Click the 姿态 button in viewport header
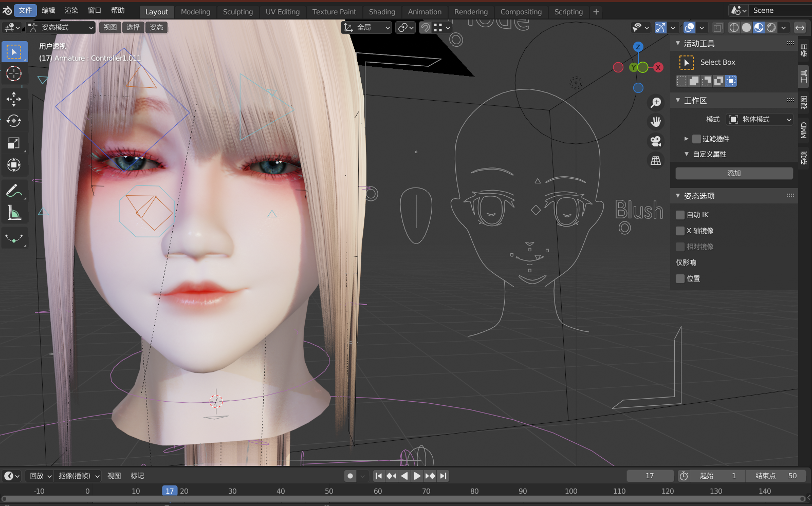This screenshot has height=506, width=812. (156, 27)
